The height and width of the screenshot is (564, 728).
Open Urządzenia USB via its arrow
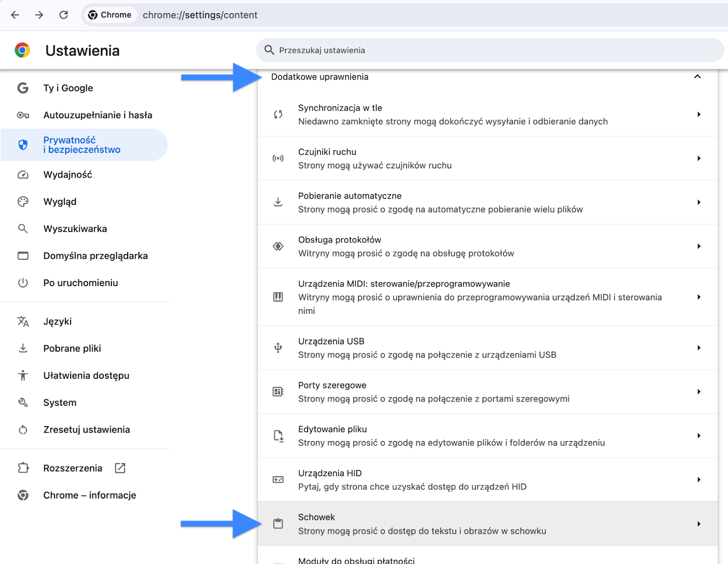(699, 348)
